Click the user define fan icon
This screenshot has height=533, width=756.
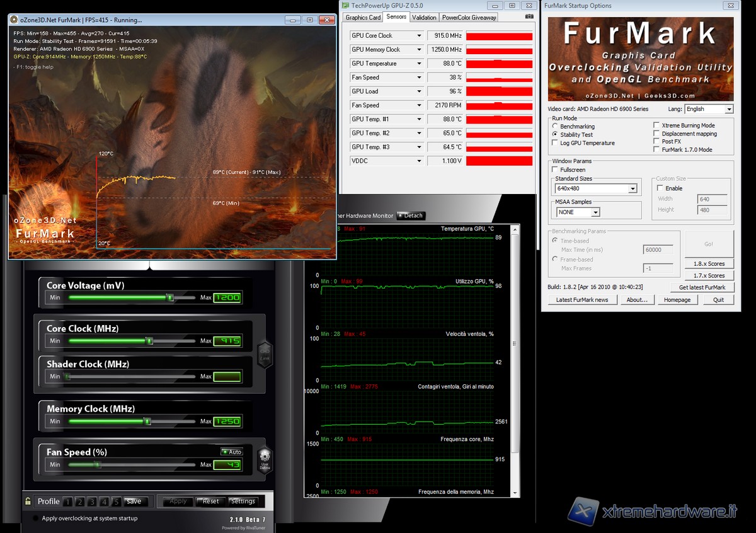[265, 459]
